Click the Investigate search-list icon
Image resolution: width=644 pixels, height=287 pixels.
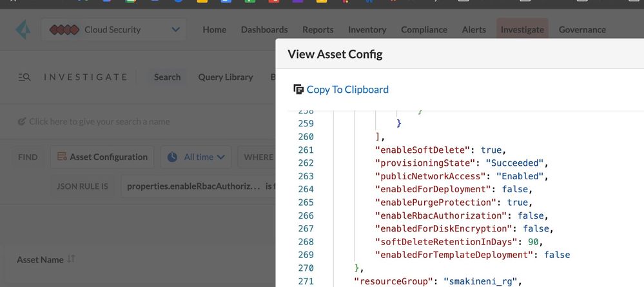24,77
